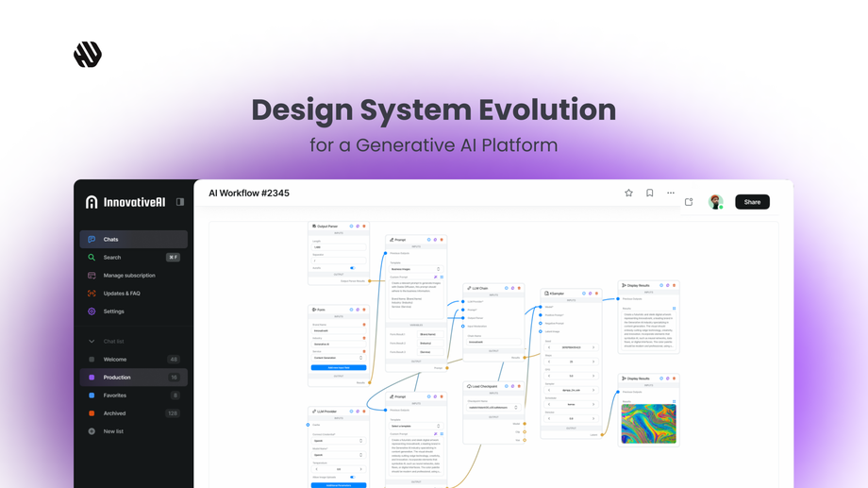Viewport: 868px width, 488px height.
Task: Delete the Output Parser node
Action: click(363, 226)
